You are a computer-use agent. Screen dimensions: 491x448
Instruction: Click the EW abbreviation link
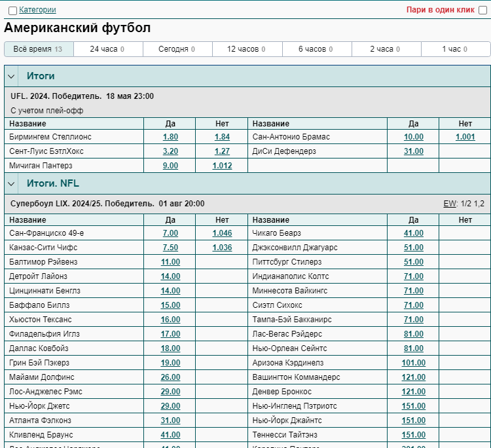click(450, 204)
